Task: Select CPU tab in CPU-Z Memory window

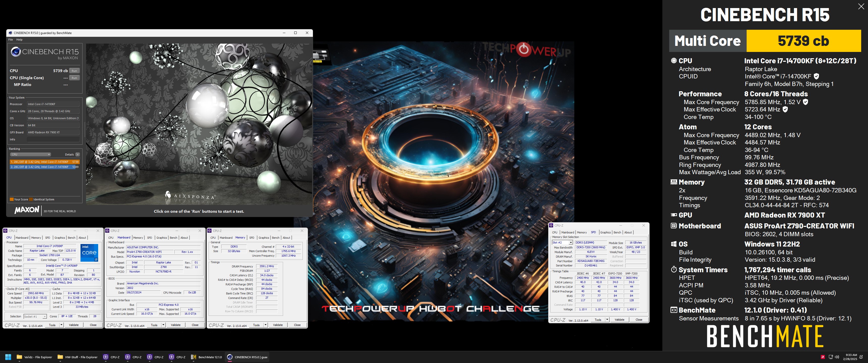Action: 213,238
